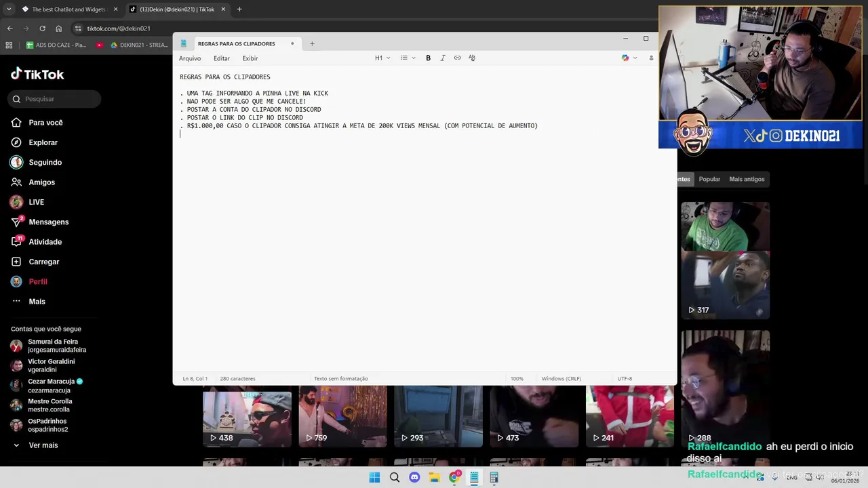868x488 pixels.
Task: Close the Dekin TikTok browser tab
Action: [223, 9]
